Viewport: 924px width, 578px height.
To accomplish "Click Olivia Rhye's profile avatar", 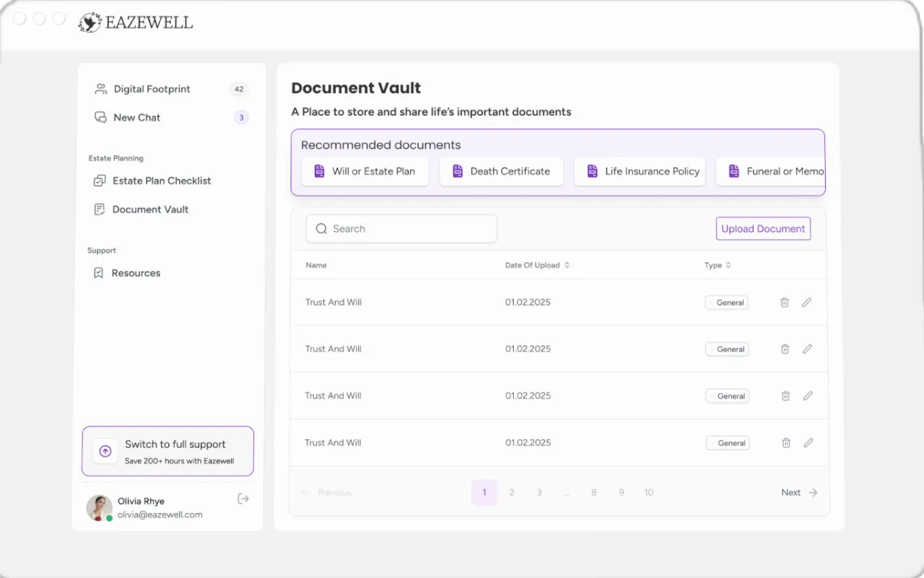I will coord(99,507).
